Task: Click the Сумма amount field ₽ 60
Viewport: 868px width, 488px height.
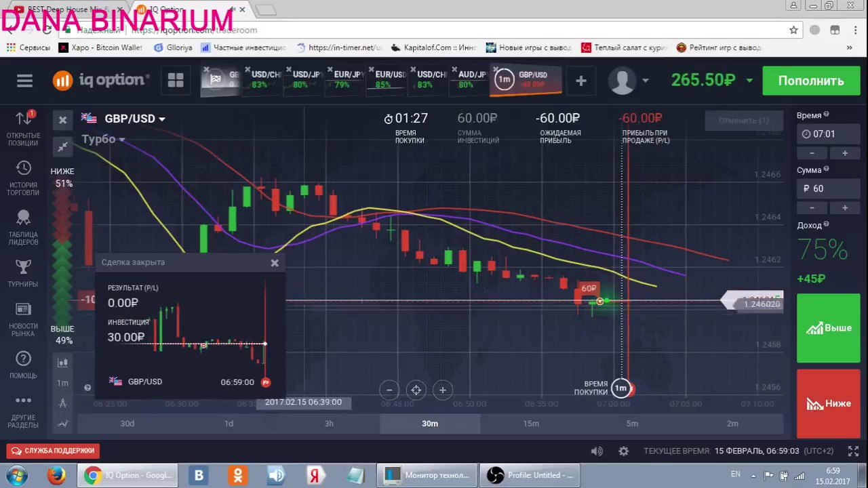Action: pyautogui.click(x=828, y=189)
